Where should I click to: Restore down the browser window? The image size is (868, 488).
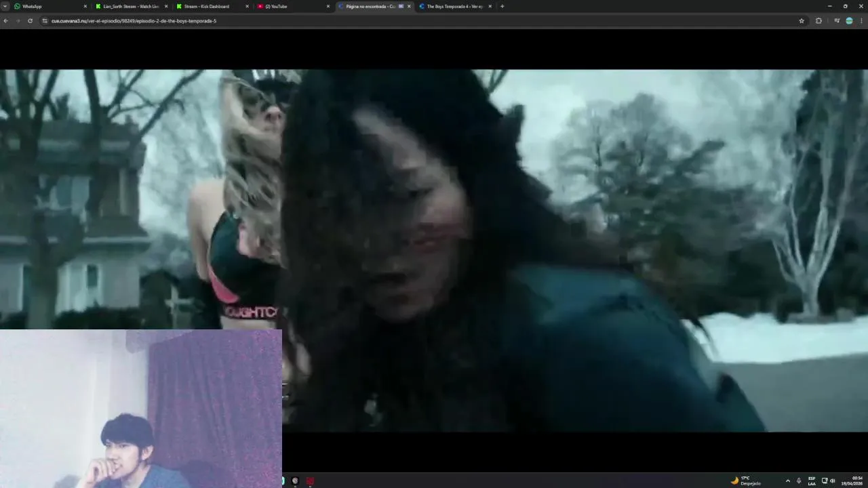coord(845,6)
